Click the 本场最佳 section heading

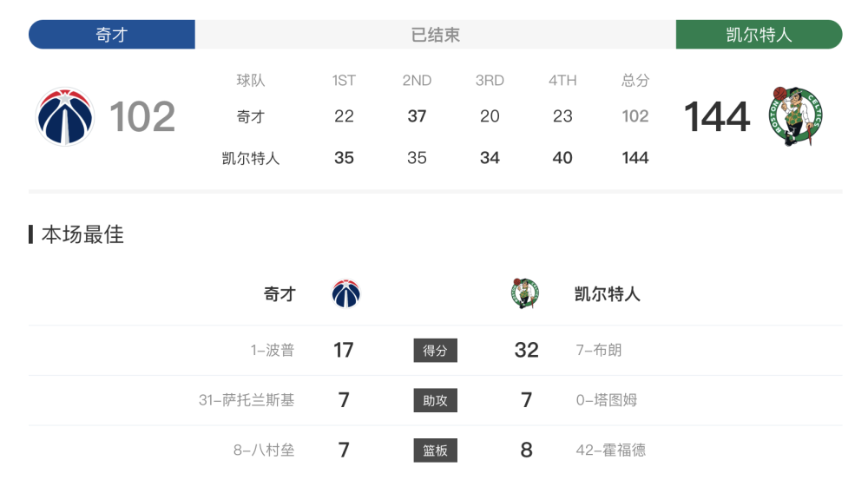tap(82, 234)
